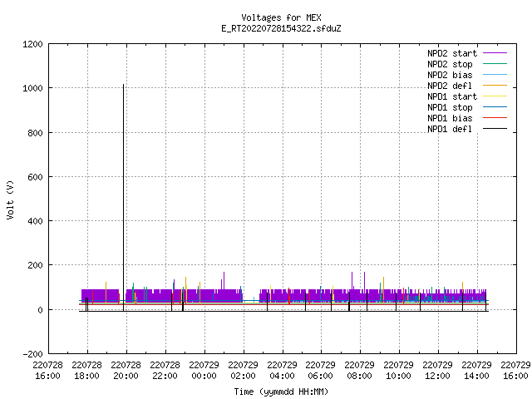Click the x-axis tick '220729 02:00'
The width and height of the screenshot is (532, 399).
(x=243, y=371)
